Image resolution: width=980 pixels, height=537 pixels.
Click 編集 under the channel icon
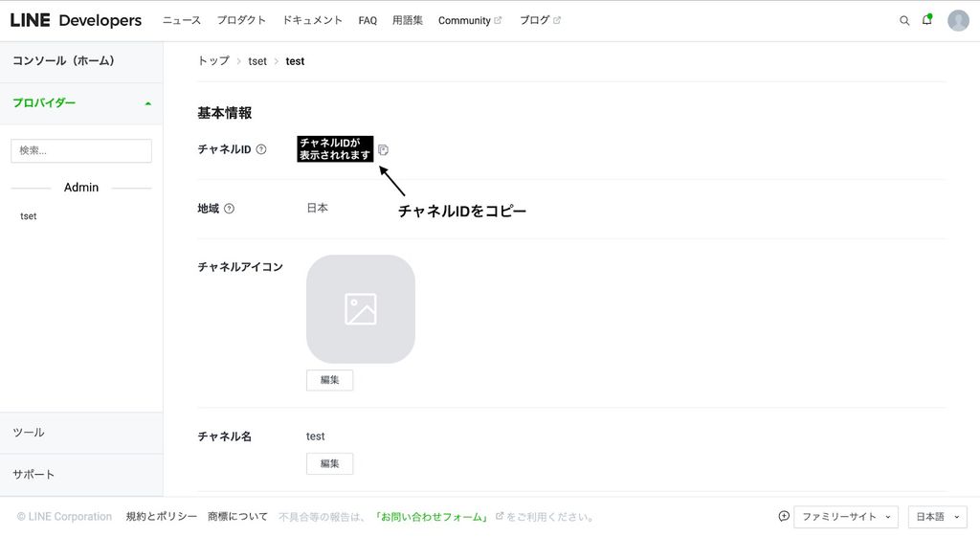pos(329,380)
